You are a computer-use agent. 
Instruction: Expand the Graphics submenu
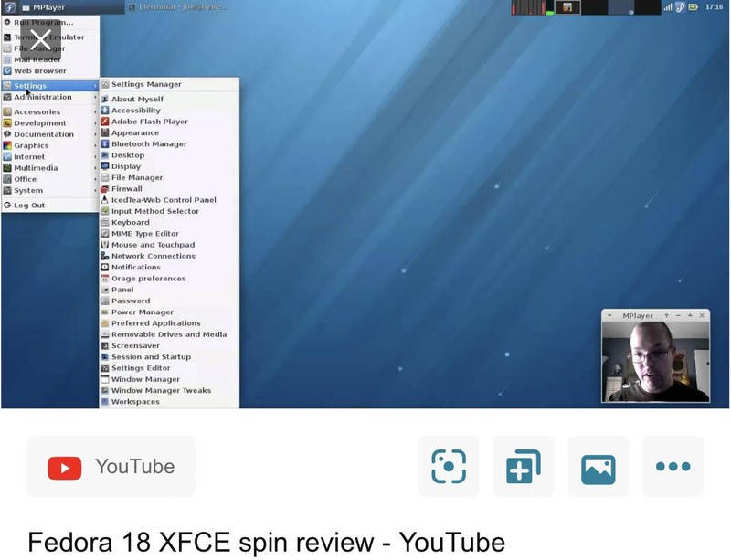(x=50, y=145)
